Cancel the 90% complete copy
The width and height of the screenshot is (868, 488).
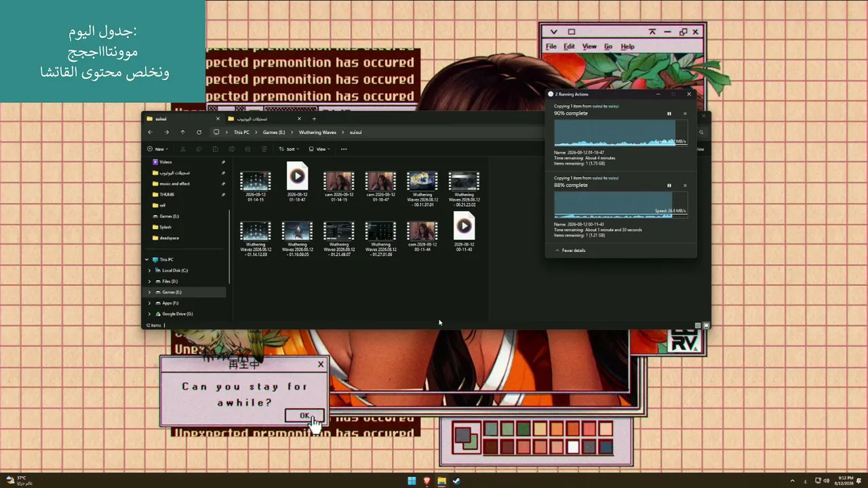click(x=685, y=113)
